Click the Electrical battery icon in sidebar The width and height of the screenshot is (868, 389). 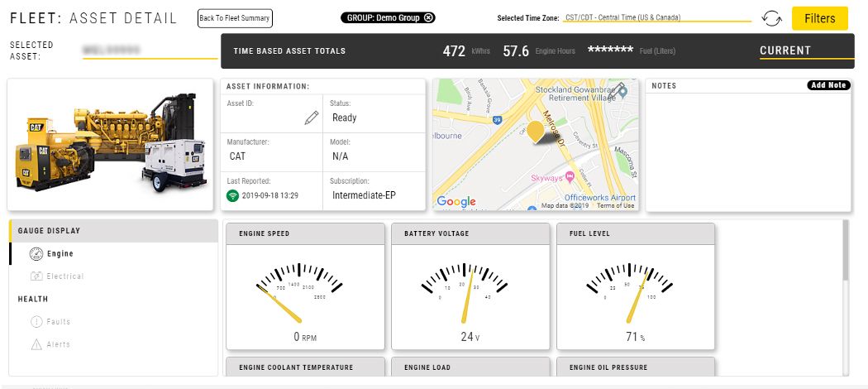click(36, 276)
